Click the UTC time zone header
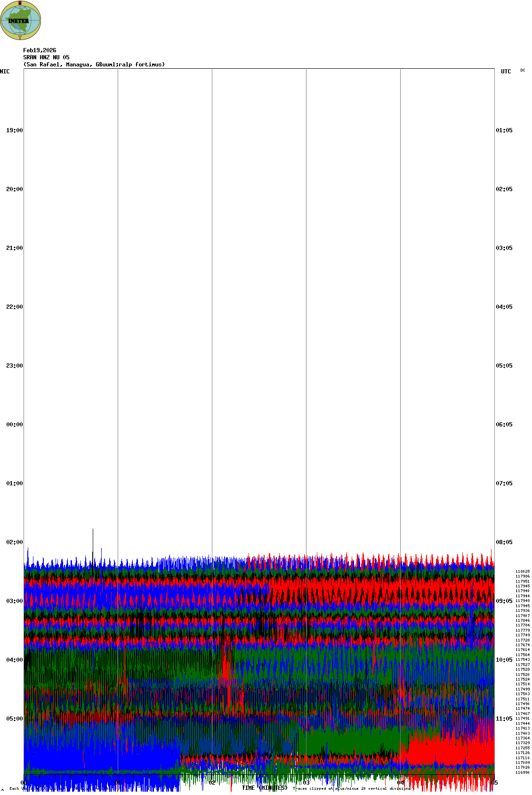 [506, 72]
